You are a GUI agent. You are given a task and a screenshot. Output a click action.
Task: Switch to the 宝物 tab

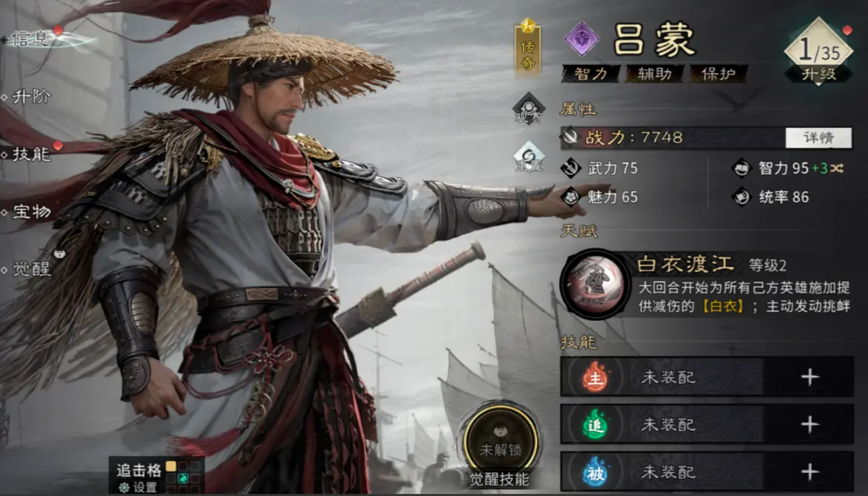coord(31,212)
